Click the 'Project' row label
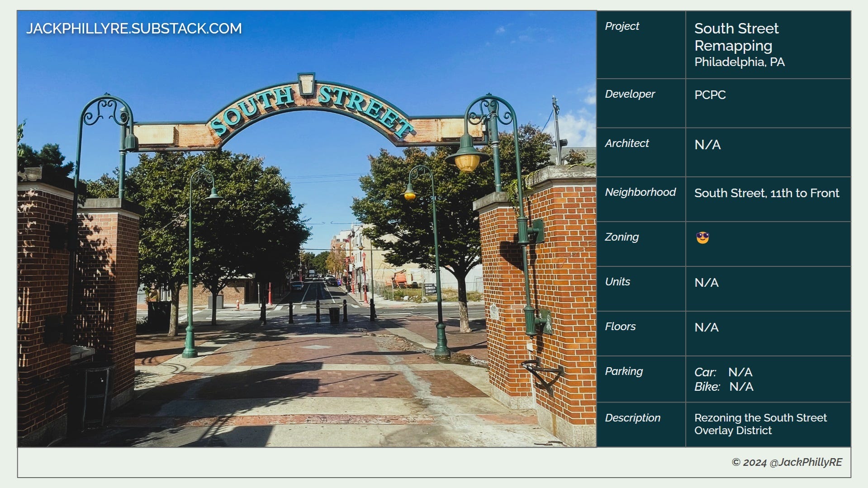 click(x=622, y=26)
